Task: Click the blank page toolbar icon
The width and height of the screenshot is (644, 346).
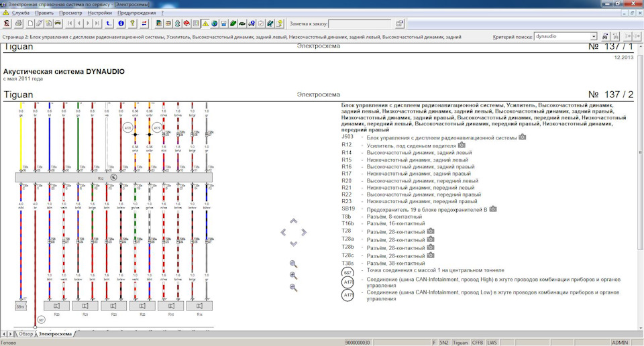Action: tap(30, 23)
